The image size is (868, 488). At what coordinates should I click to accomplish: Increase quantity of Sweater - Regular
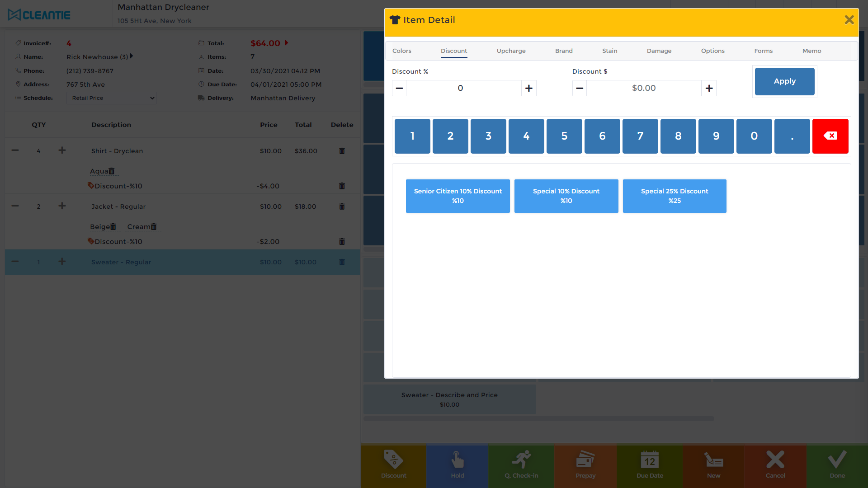[62, 262]
